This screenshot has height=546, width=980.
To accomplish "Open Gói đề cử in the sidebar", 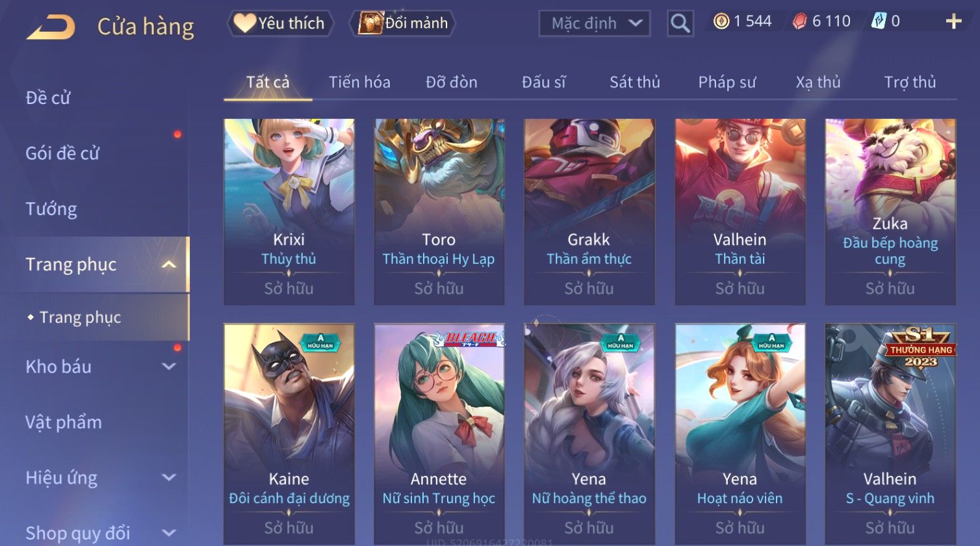I will click(62, 153).
